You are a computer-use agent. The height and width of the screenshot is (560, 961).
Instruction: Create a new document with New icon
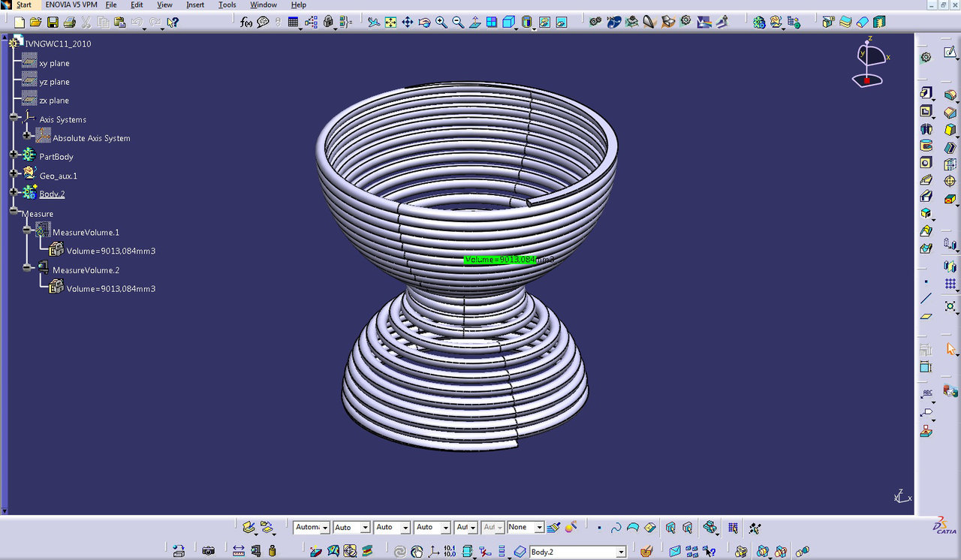tap(20, 23)
